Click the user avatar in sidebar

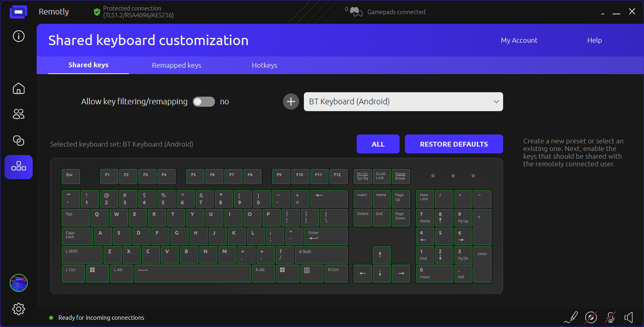click(19, 283)
